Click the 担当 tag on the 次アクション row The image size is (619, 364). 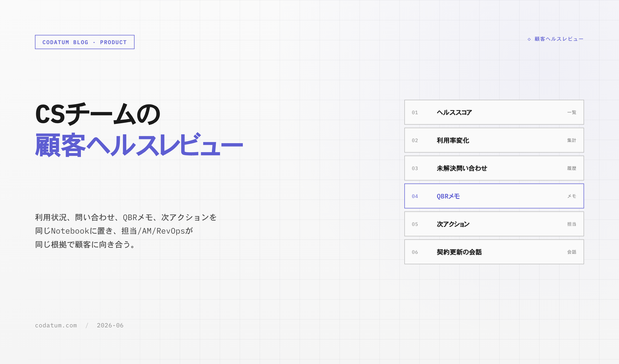pos(572,224)
